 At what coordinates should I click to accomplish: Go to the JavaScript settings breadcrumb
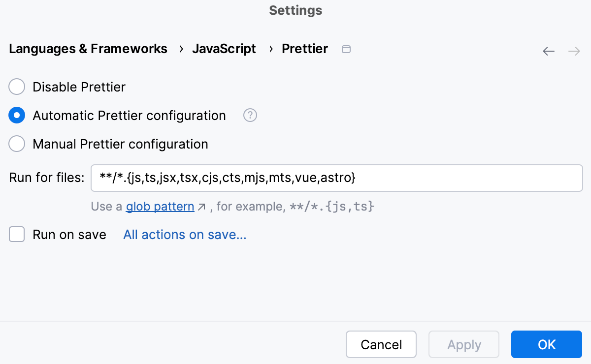[224, 49]
